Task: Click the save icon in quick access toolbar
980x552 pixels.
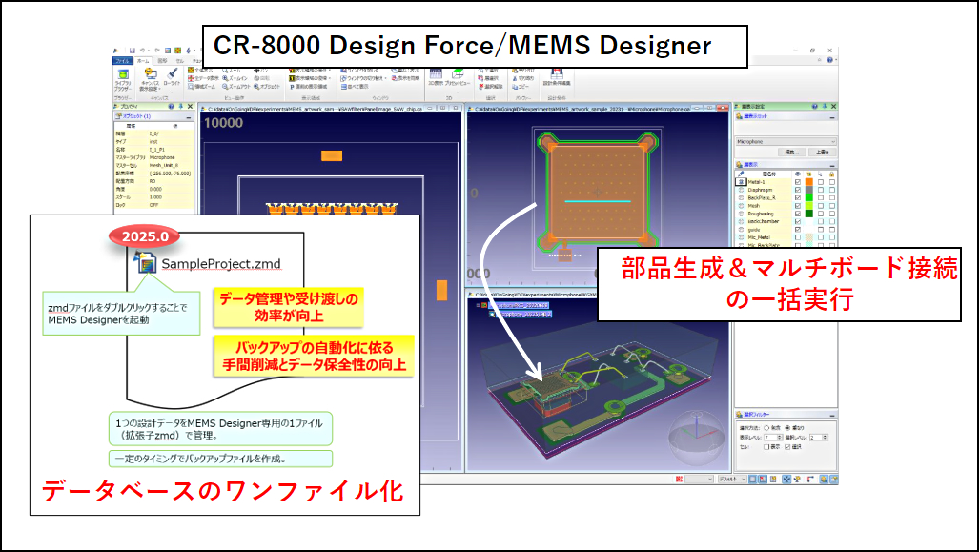Action: pos(132,51)
